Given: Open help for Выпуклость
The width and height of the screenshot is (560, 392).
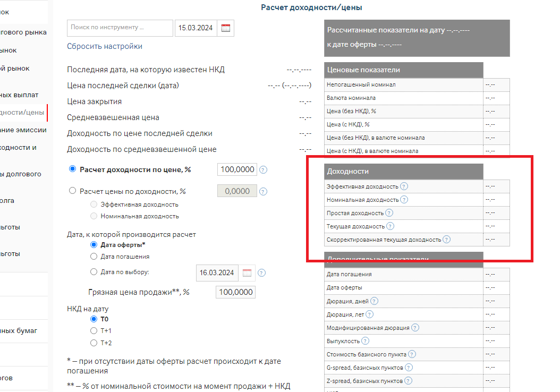Looking at the screenshot, I should 365,341.
